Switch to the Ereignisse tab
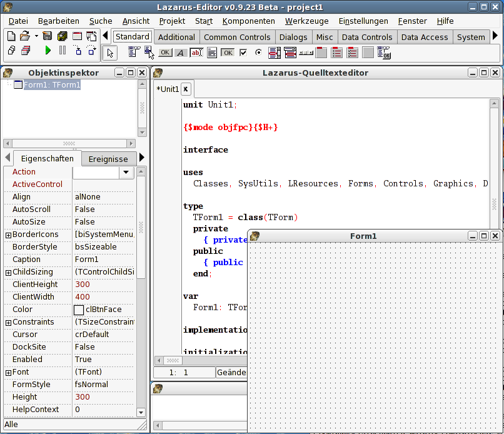The height and width of the screenshot is (434, 504). click(108, 159)
